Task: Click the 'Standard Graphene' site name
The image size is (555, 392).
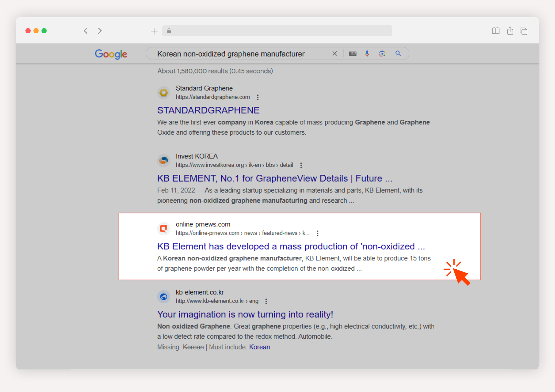Action: pos(204,88)
